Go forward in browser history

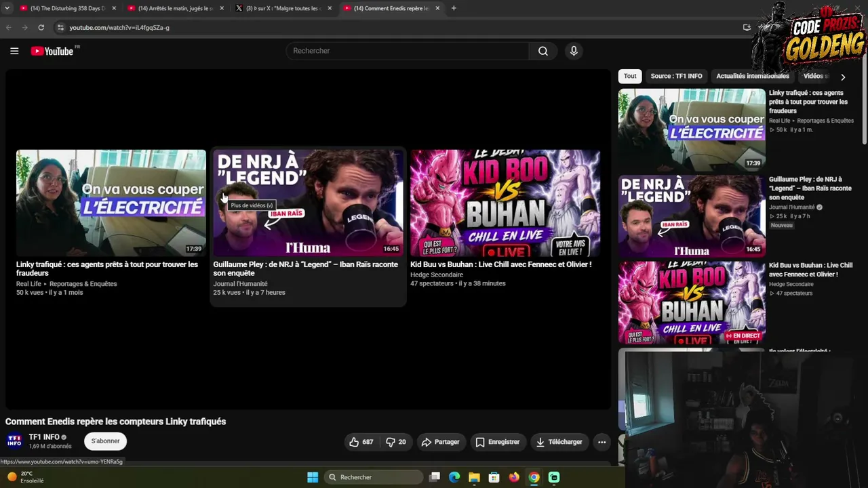pyautogui.click(x=24, y=27)
